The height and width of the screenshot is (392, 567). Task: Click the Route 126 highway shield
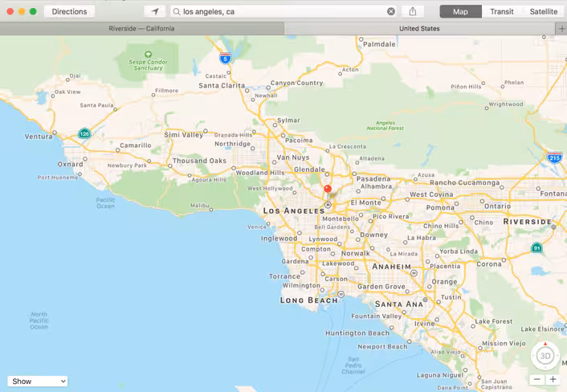tap(84, 133)
